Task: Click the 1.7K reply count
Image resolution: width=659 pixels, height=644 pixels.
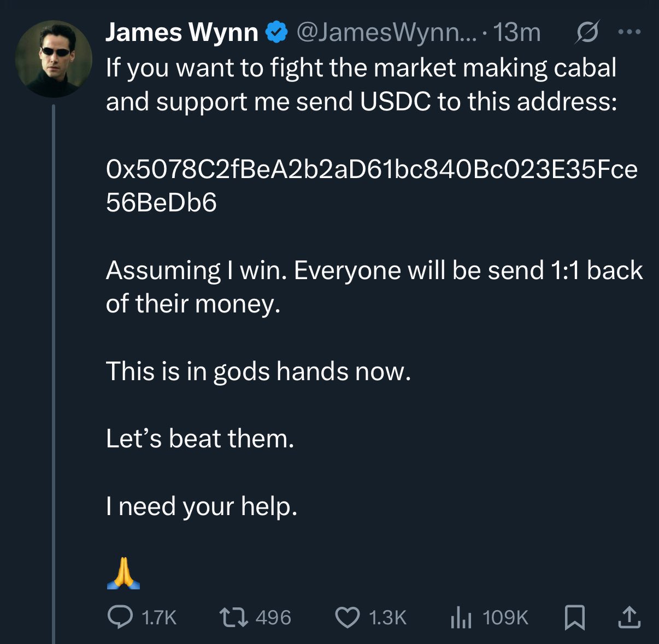Action: point(158,618)
